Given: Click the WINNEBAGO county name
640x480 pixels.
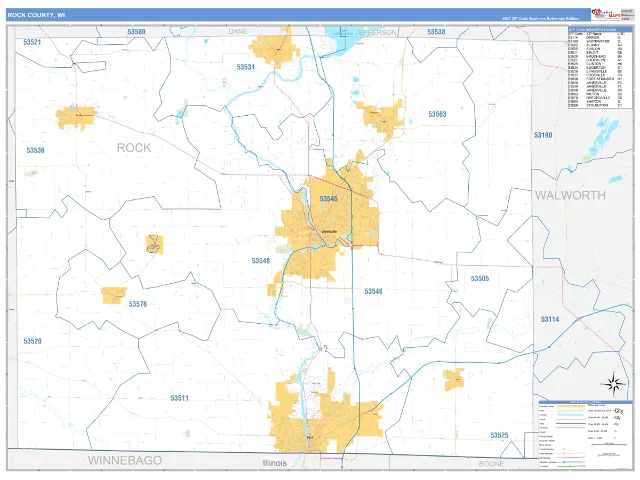Looking at the screenshot, I should point(125,460).
